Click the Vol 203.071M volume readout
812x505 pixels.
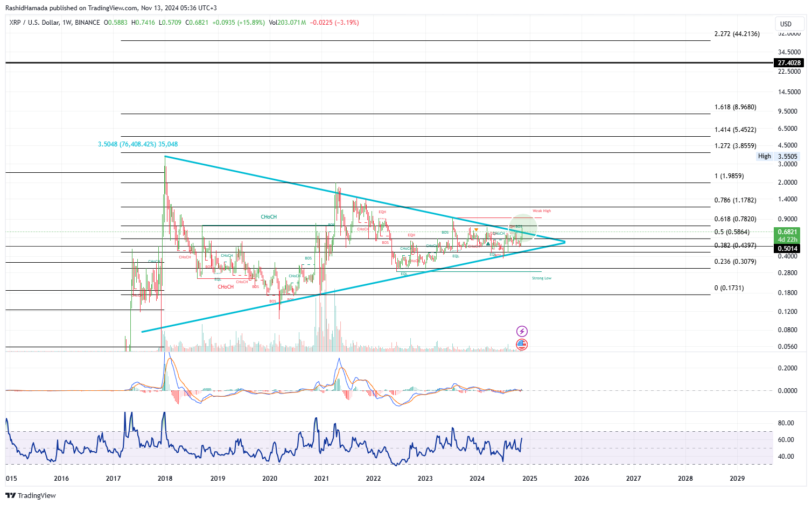(288, 23)
